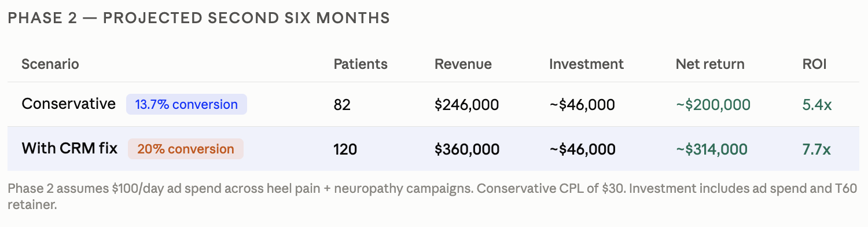Select the Scenario column header
The height and width of the screenshot is (227, 868).
point(50,64)
